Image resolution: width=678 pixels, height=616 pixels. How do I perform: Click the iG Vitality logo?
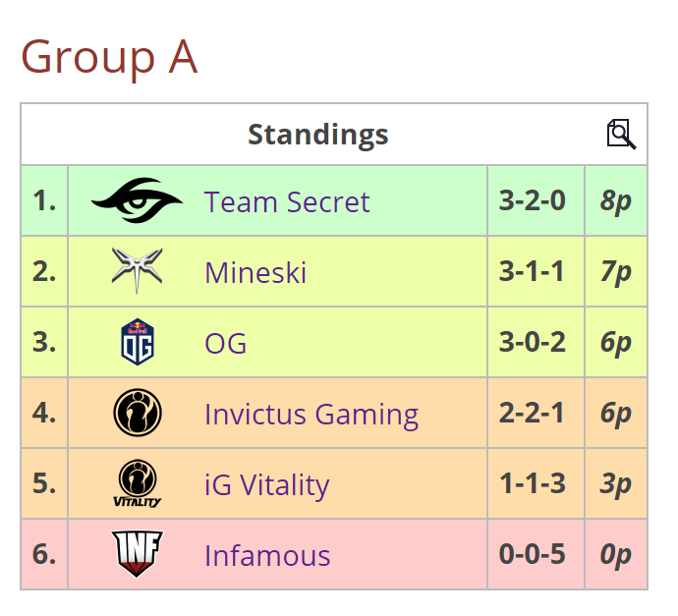tap(137, 484)
